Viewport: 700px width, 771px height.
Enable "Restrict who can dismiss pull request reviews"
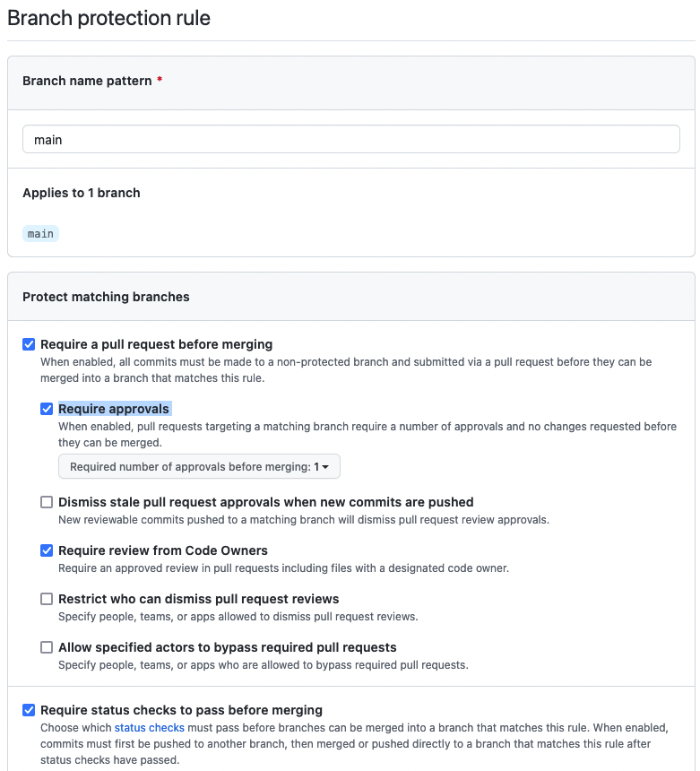coord(47,599)
